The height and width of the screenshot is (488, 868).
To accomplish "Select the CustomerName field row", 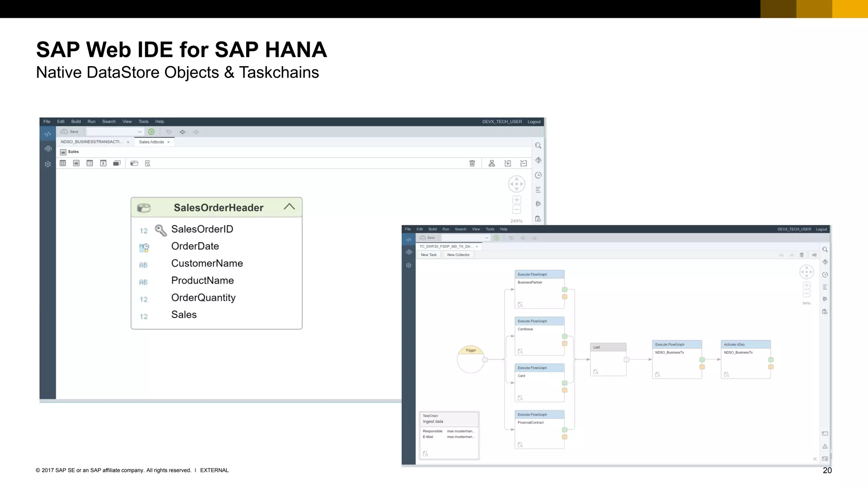I will point(216,263).
